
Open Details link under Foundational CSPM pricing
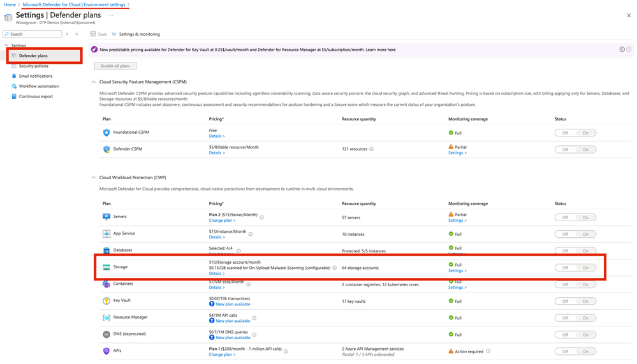(x=217, y=136)
